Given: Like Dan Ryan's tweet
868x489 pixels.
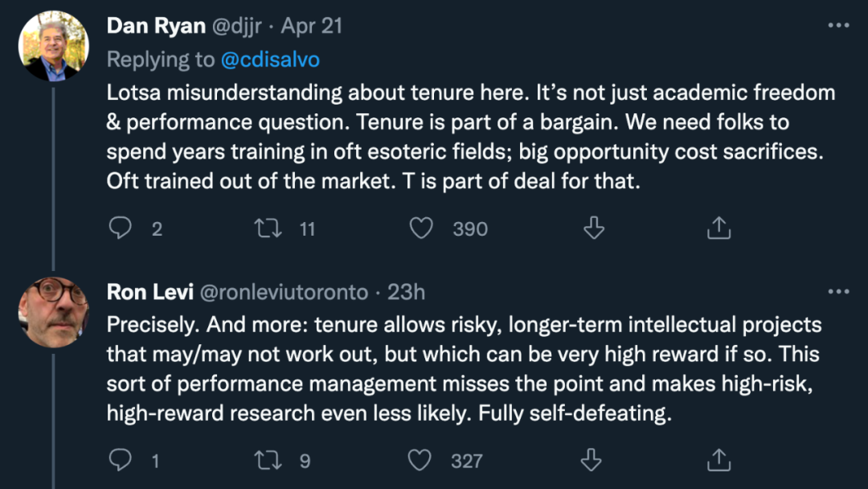Looking at the screenshot, I should tap(421, 228).
